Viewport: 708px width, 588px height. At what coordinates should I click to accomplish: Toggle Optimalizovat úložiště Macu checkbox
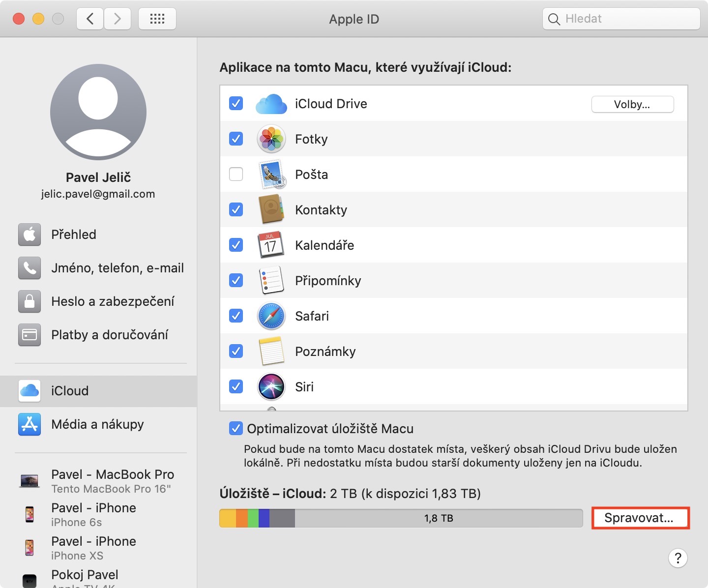[x=236, y=429]
